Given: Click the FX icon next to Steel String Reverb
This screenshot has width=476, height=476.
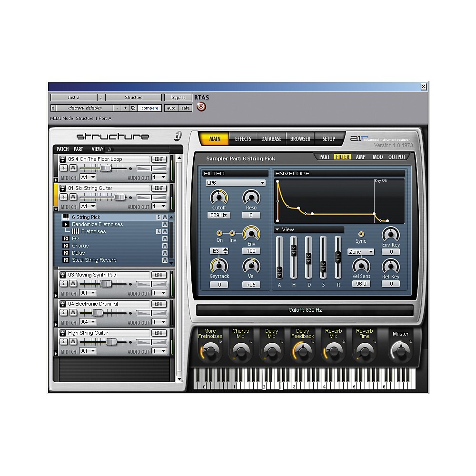Looking at the screenshot, I should coord(66,260).
